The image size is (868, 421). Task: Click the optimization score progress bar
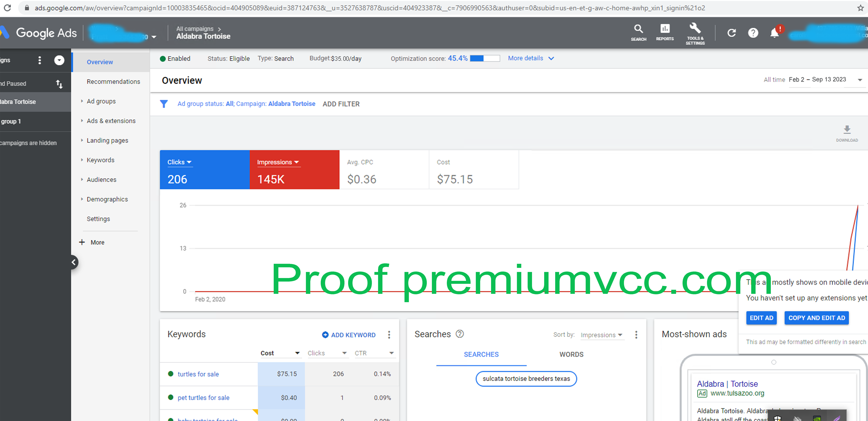tap(485, 59)
